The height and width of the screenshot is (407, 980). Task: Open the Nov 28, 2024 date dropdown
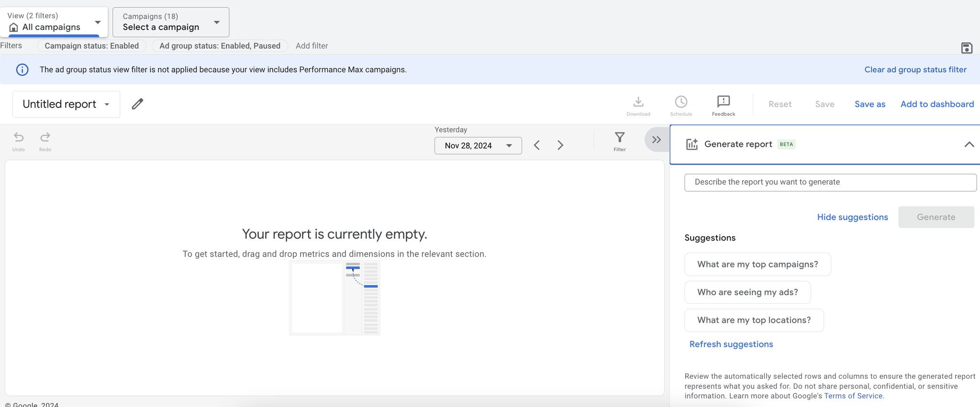[478, 146]
